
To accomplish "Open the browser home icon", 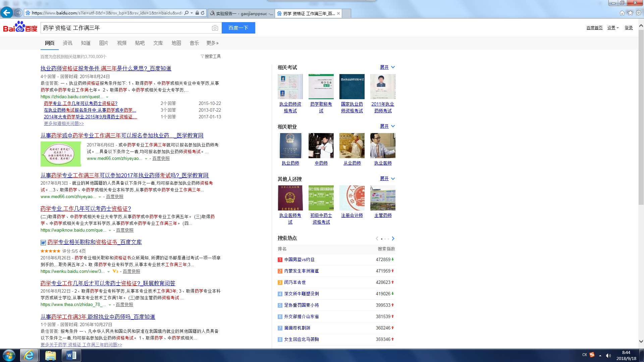I will click(x=622, y=13).
